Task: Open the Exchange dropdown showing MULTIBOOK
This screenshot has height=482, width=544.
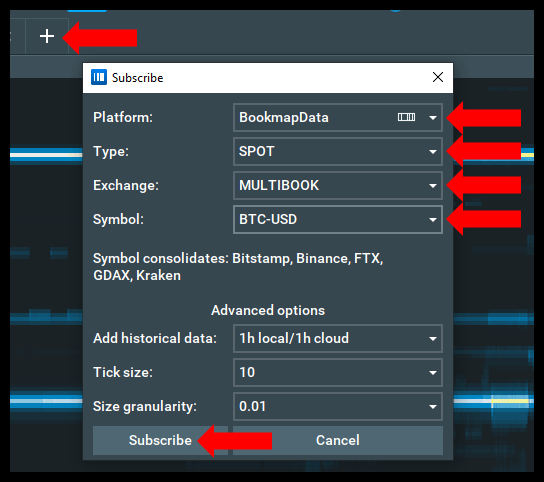Action: [338, 185]
